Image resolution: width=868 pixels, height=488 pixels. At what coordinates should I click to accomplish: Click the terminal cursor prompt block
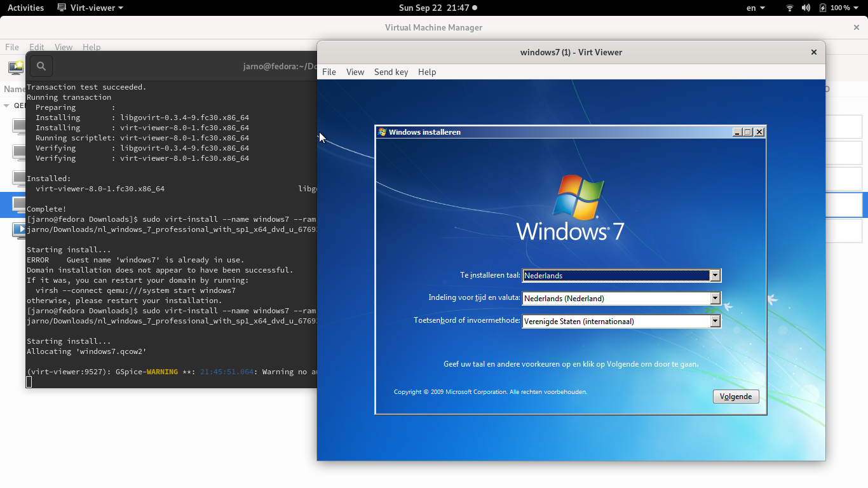[x=29, y=382]
